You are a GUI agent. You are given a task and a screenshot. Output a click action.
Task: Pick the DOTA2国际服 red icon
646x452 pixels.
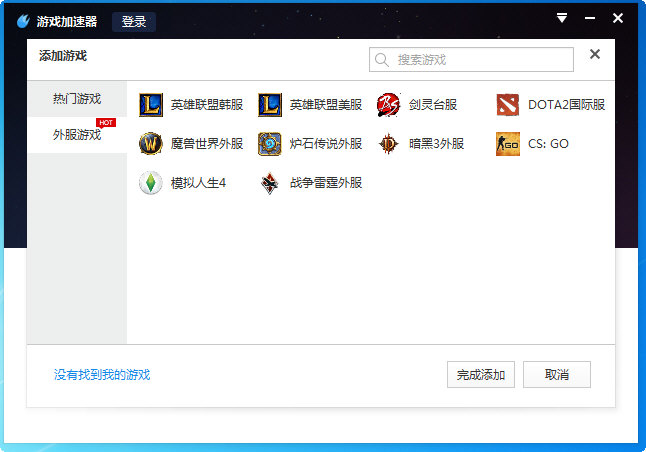pos(508,105)
